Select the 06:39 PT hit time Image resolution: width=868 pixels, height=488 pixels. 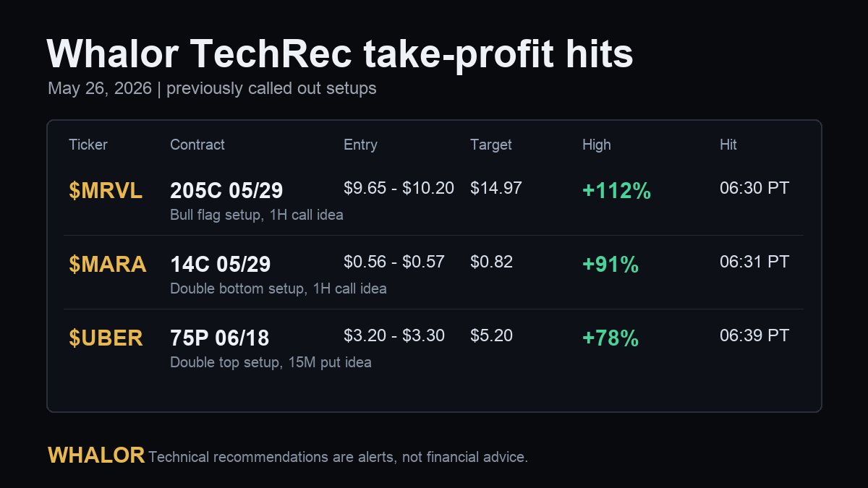pos(754,335)
